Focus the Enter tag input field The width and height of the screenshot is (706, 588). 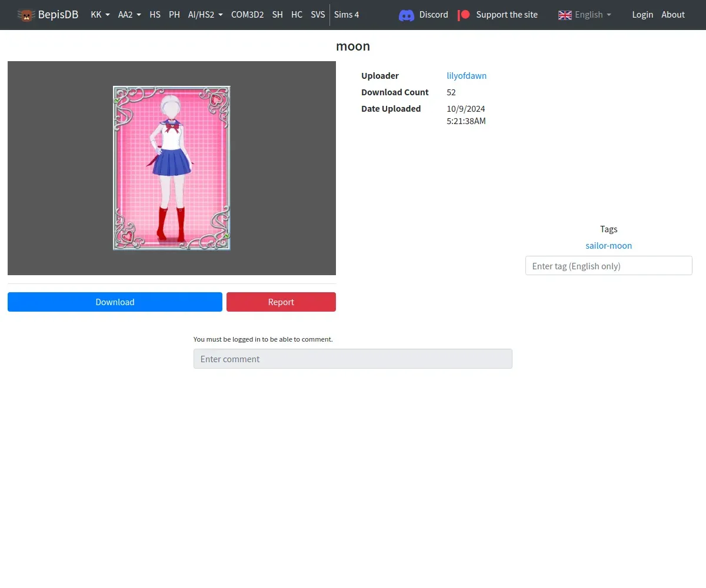(x=608, y=266)
